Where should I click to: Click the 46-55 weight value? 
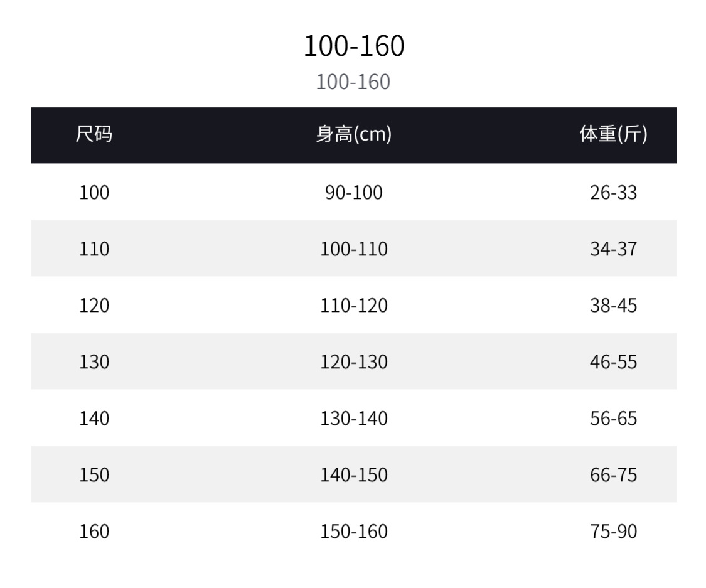(613, 361)
